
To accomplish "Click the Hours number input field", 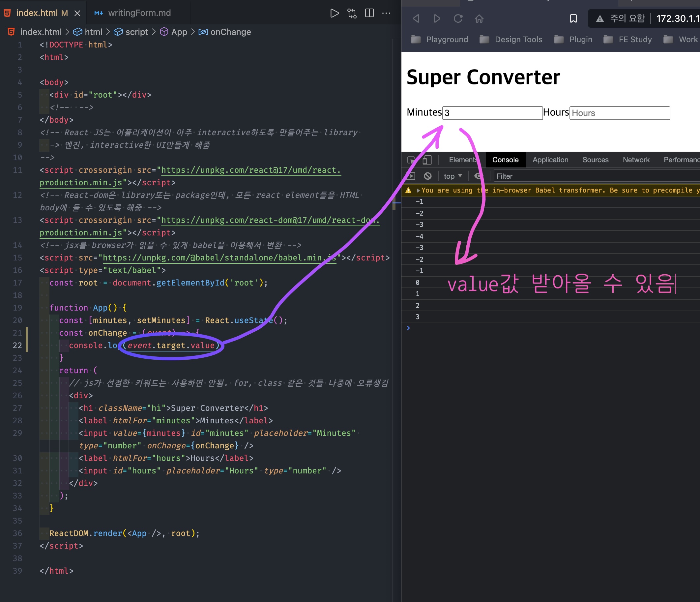I will coord(619,113).
